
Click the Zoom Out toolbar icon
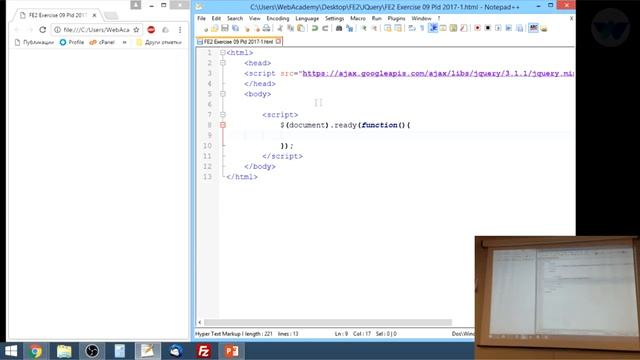[x=374, y=28]
